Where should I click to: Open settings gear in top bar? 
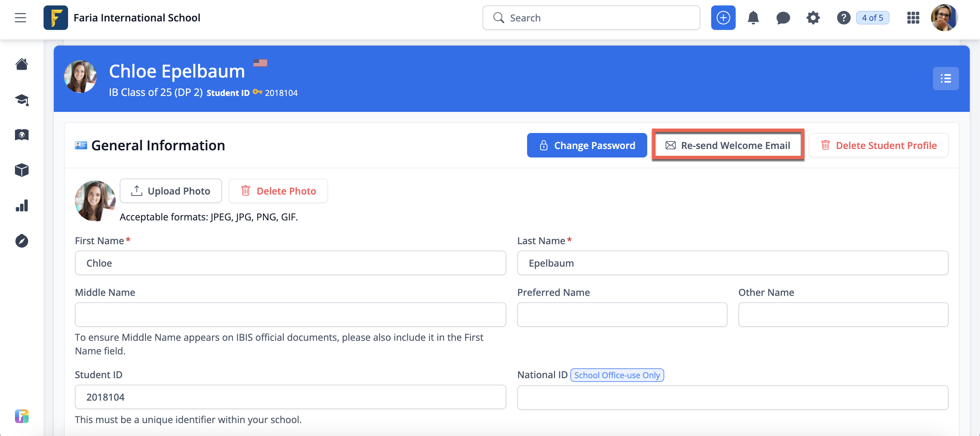click(x=813, y=18)
